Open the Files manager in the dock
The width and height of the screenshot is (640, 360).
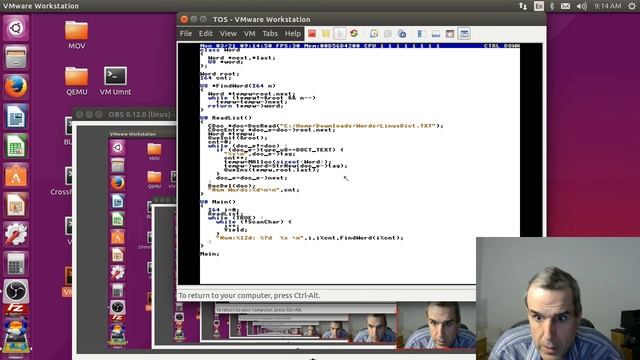[16, 57]
